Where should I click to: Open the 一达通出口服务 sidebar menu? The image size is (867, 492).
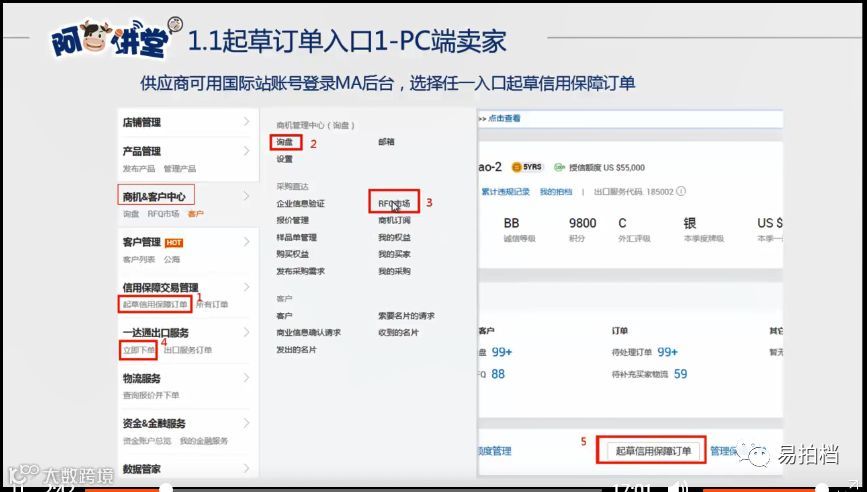[x=155, y=333]
